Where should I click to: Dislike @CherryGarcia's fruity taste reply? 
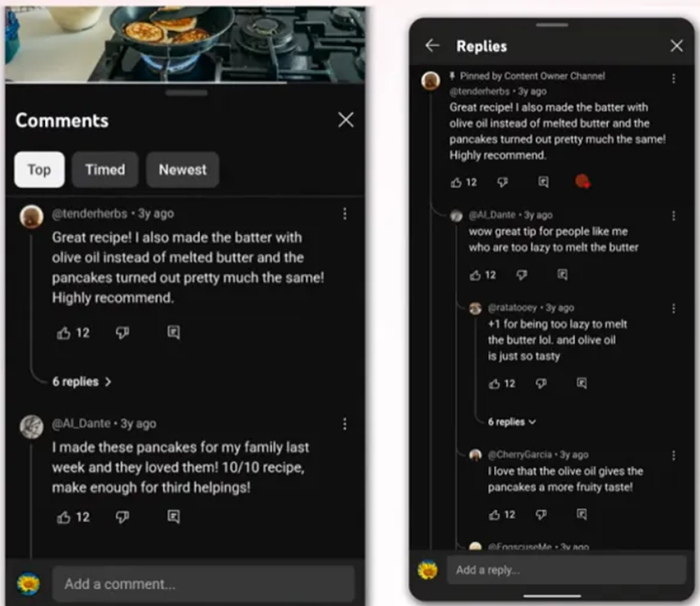click(541, 515)
